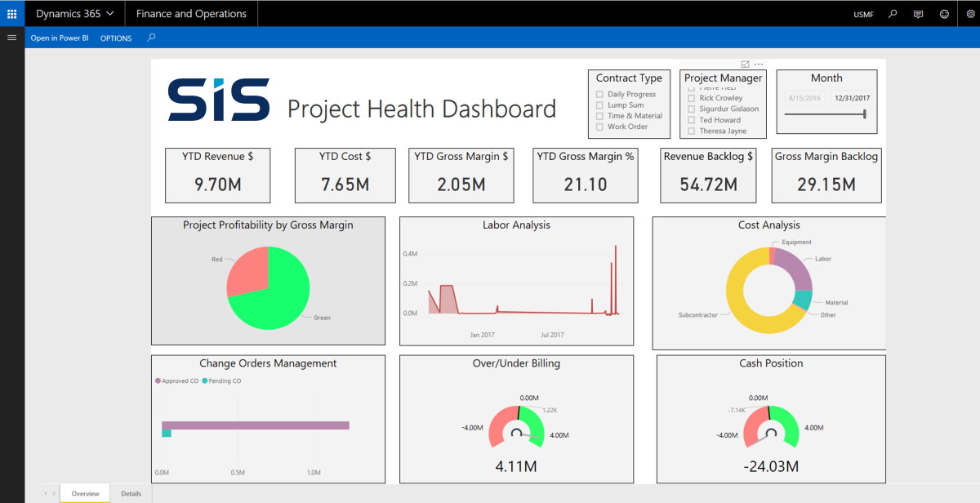Click the Over/Under Billing gauge value 4.11M
This screenshot has height=503, width=980.
pos(516,467)
